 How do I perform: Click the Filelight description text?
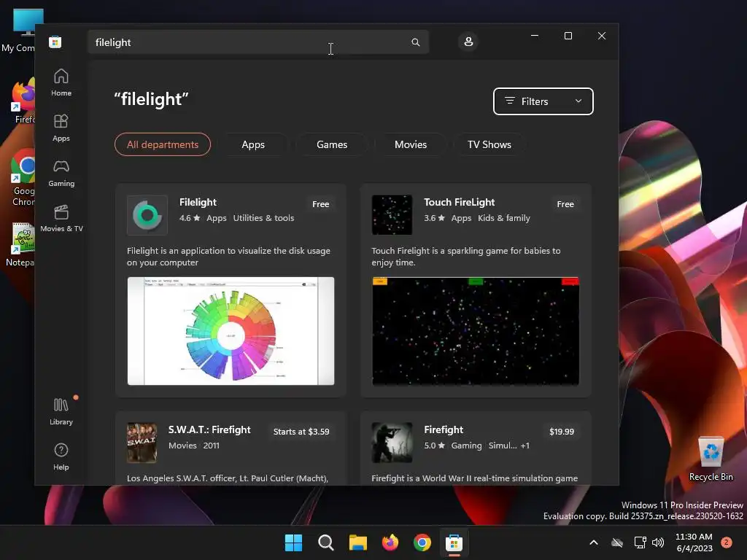pos(228,257)
